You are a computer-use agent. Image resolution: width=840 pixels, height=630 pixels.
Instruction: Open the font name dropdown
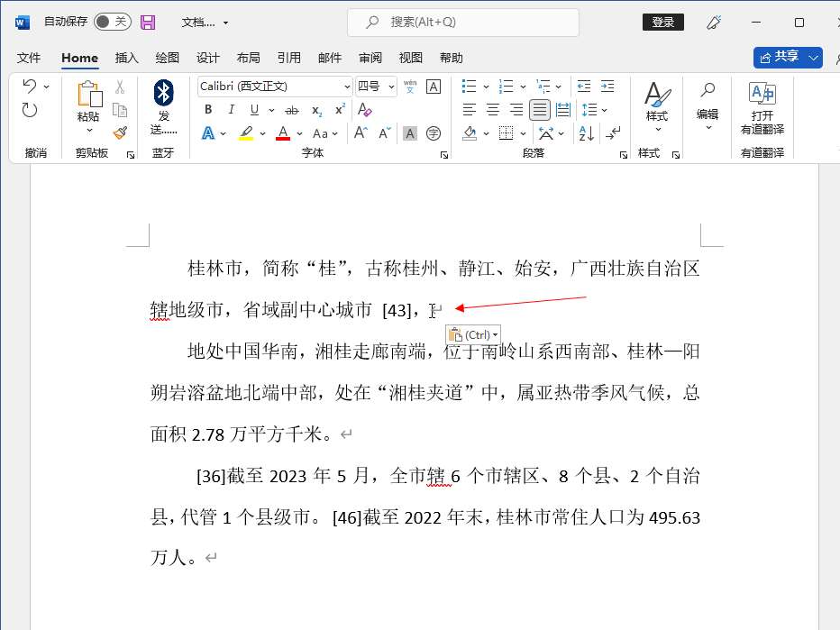pos(347,87)
